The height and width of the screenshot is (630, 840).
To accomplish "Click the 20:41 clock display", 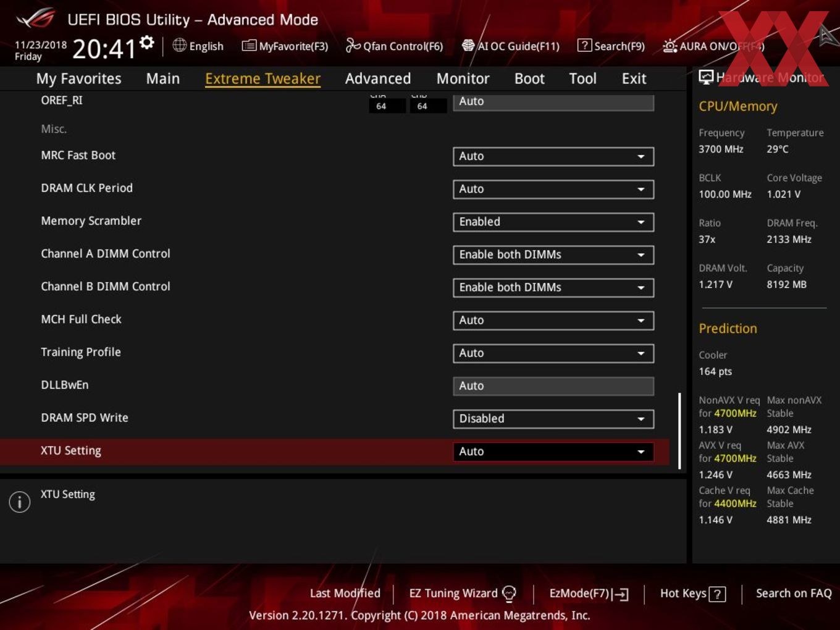I will (x=104, y=48).
